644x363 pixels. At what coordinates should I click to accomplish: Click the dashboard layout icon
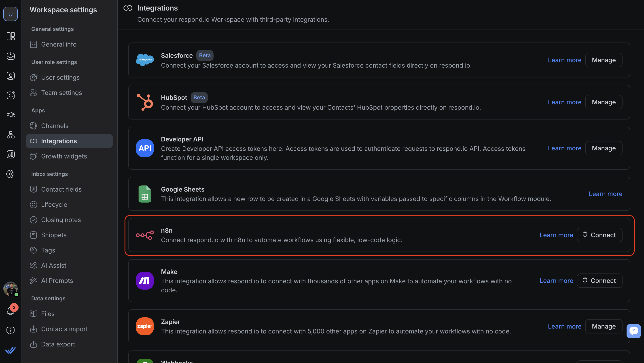click(11, 36)
